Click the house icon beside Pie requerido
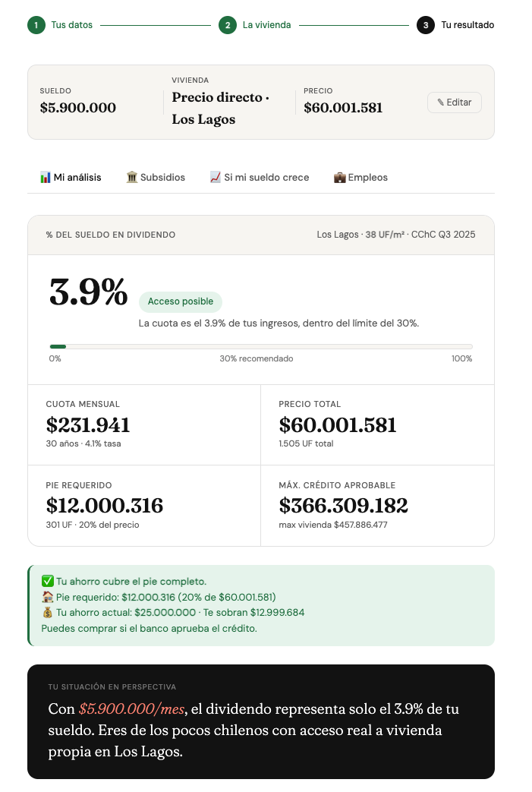532x792 pixels. 48,597
